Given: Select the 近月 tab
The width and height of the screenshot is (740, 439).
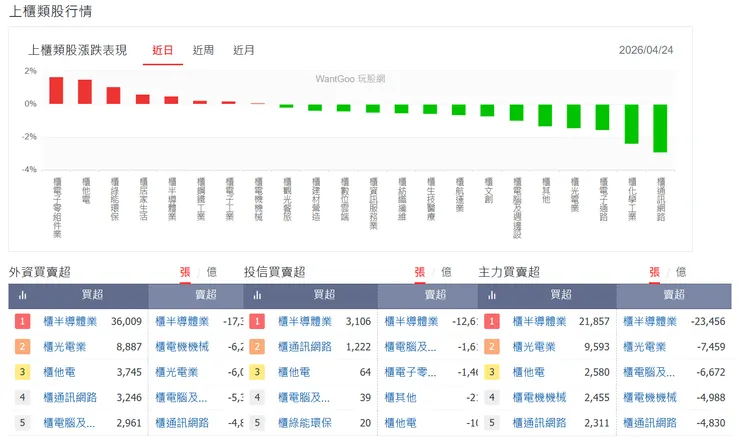Looking at the screenshot, I should coord(244,51).
